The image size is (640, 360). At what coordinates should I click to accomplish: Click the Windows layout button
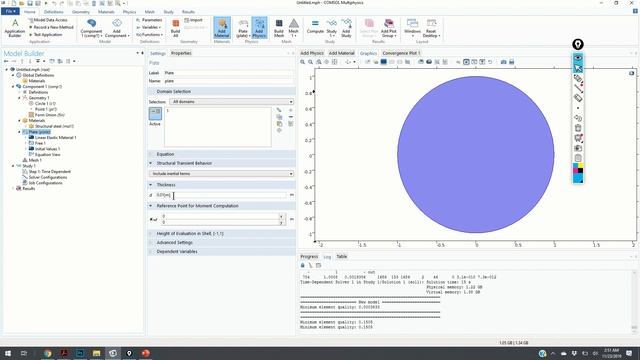click(x=412, y=28)
